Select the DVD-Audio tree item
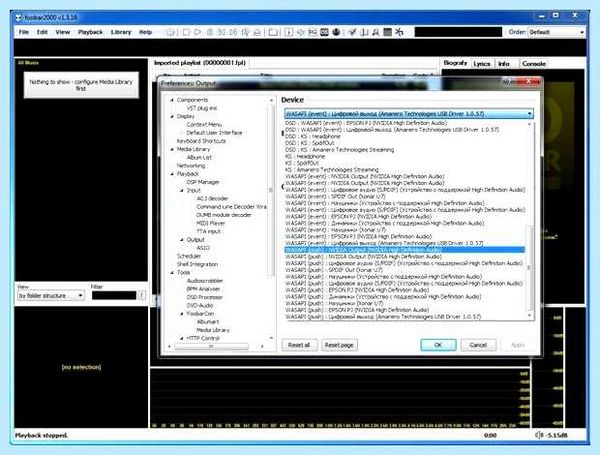Viewport: 600px width, 455px height. coord(200,305)
